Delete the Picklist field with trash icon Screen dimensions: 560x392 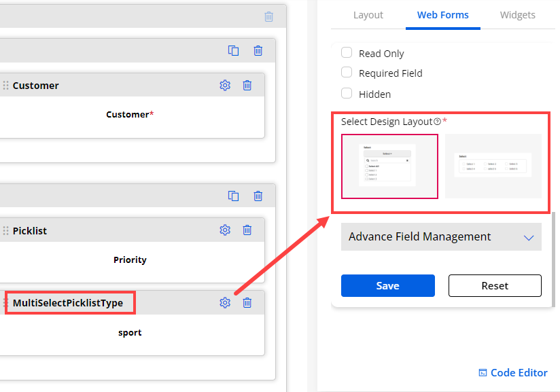click(247, 230)
